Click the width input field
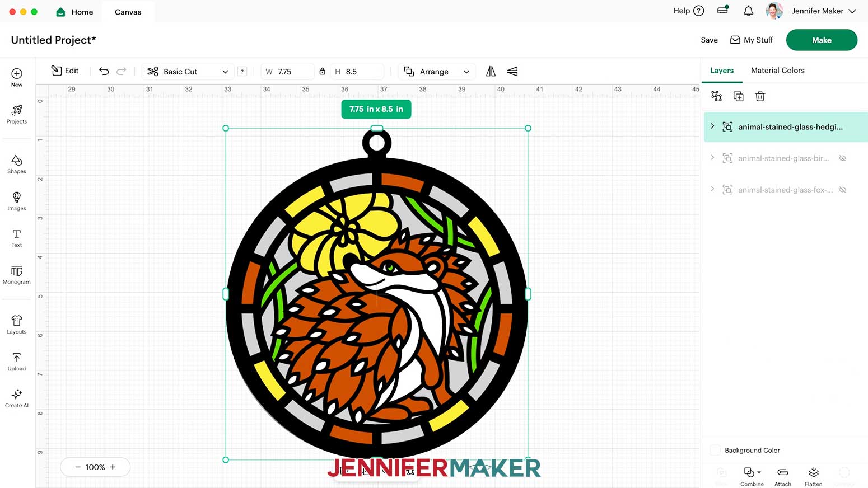868x488 pixels. [x=288, y=72]
